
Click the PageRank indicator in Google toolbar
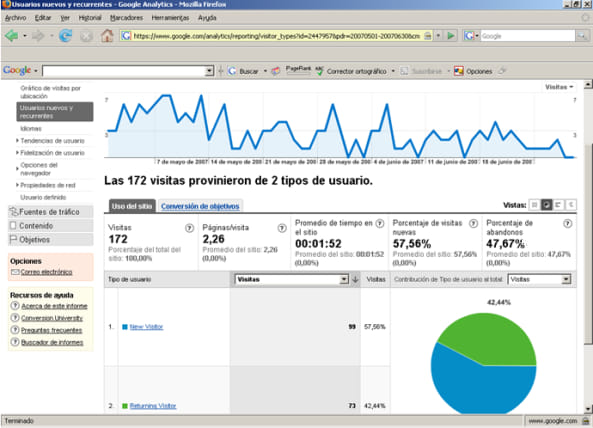[298, 70]
